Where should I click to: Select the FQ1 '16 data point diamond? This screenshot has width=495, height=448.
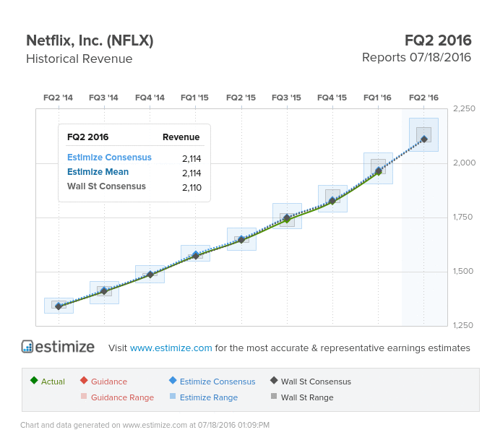click(x=378, y=171)
